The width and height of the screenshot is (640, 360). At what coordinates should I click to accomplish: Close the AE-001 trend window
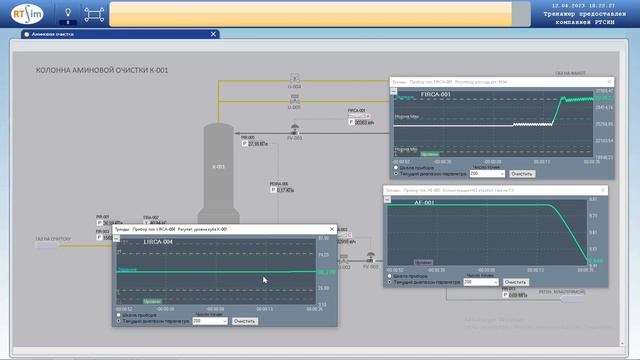[x=603, y=190]
